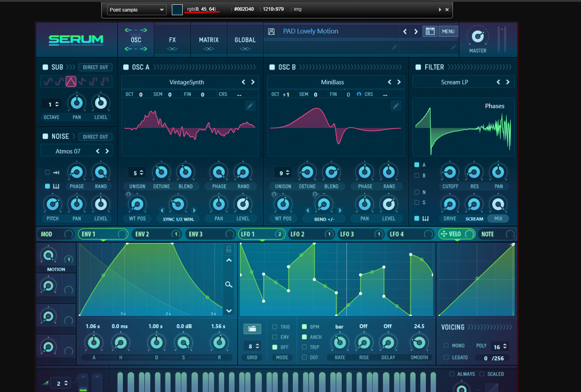Image resolution: width=581 pixels, height=392 pixels.
Task: Click the noise PITCH knob
Action: (x=52, y=205)
